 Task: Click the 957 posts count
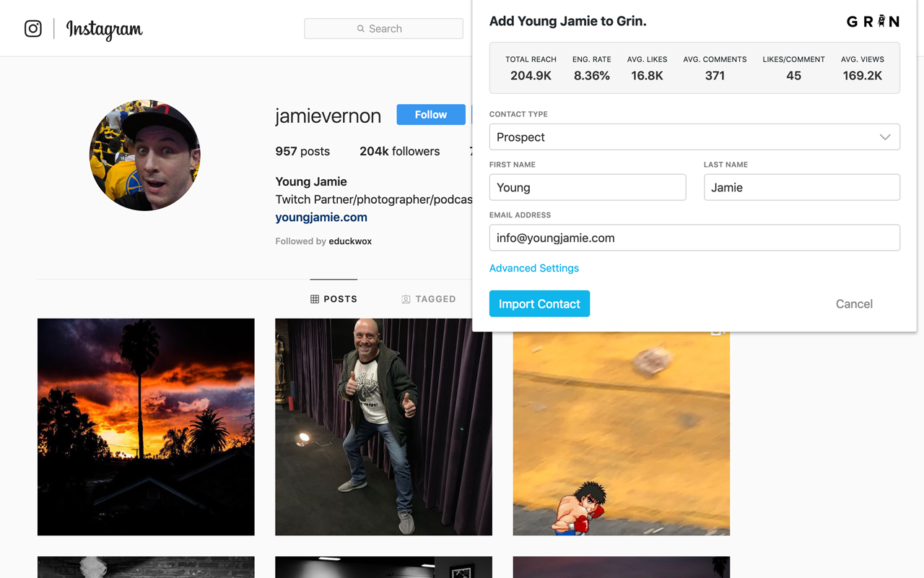coord(302,151)
